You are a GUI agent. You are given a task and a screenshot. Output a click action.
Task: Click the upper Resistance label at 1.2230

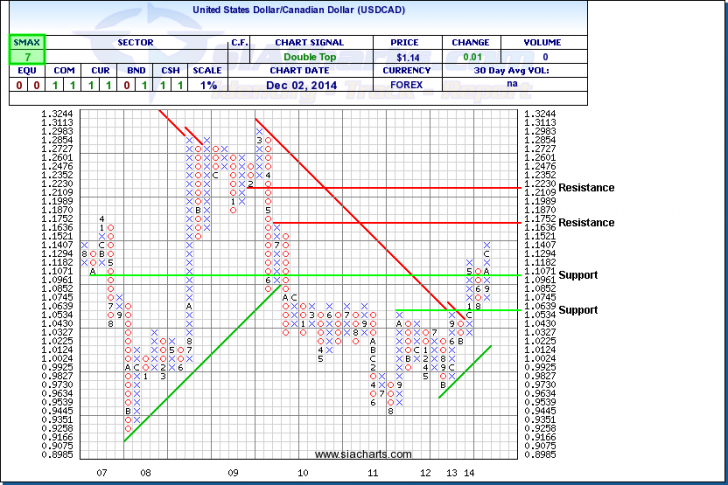tap(586, 187)
